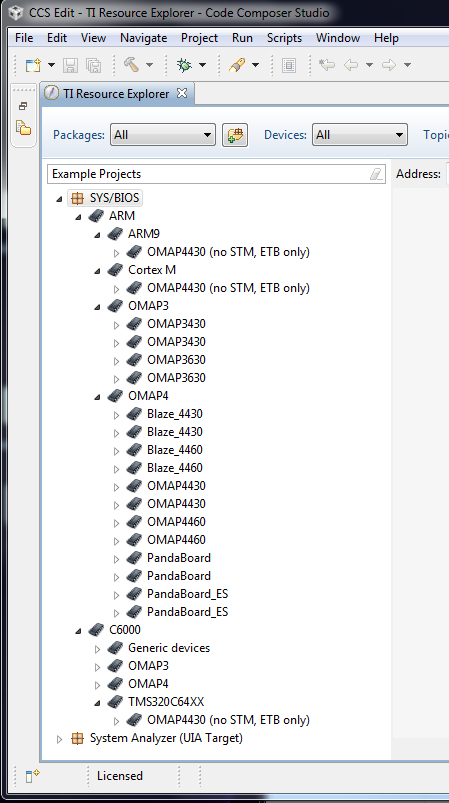Select the Generic devices tree item
449x803 pixels.
point(169,648)
